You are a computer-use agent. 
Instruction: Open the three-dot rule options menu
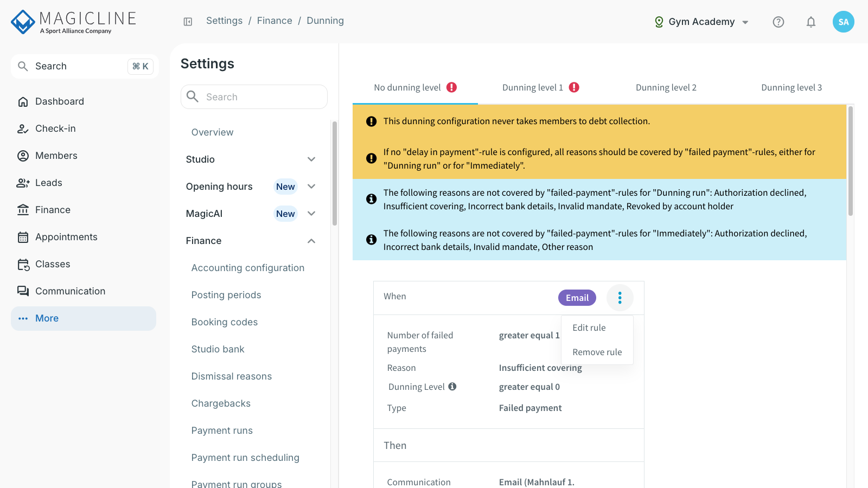point(620,298)
